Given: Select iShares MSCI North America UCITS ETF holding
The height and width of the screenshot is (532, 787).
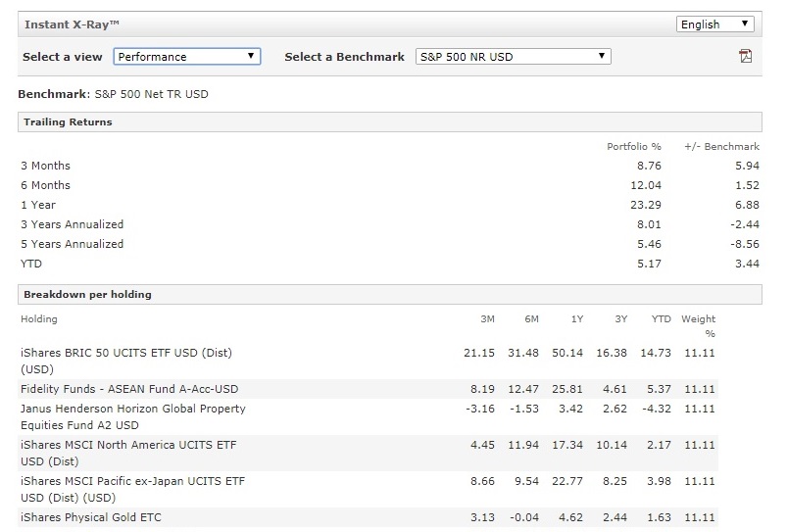Looking at the screenshot, I should 128,453.
